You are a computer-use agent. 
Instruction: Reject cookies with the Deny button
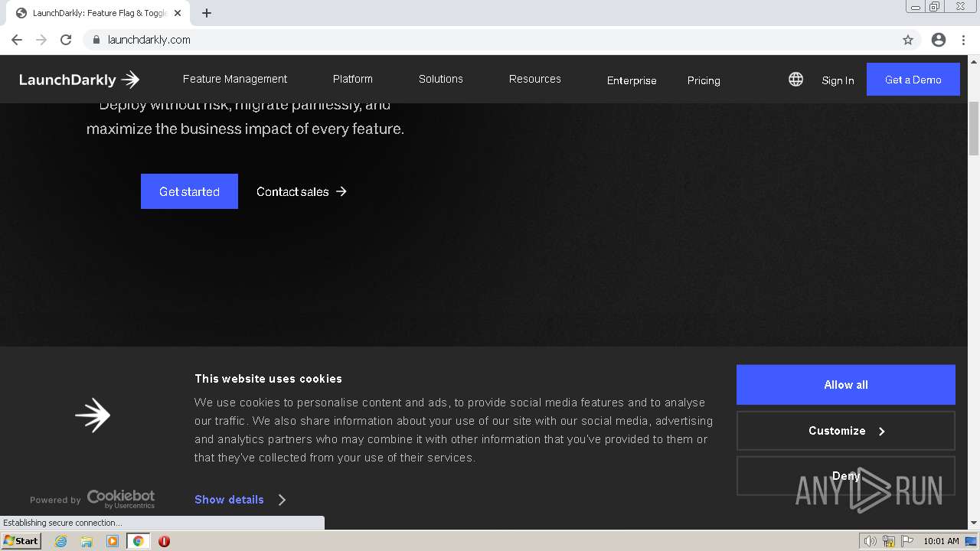point(846,476)
